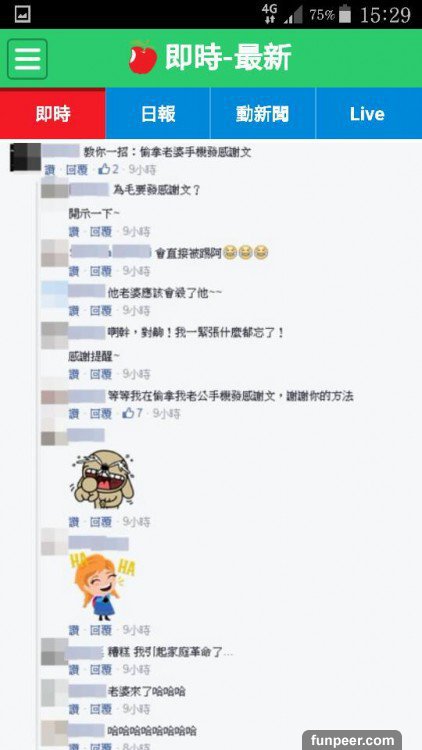Screen dimensions: 422x750
Task: Open the 動新聞 tab
Action: click(263, 114)
